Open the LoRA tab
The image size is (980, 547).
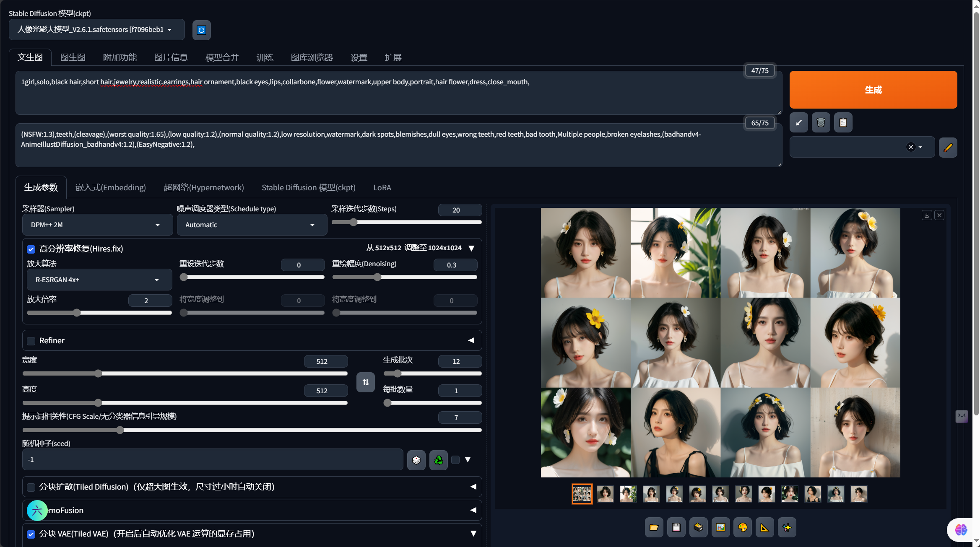pos(382,187)
